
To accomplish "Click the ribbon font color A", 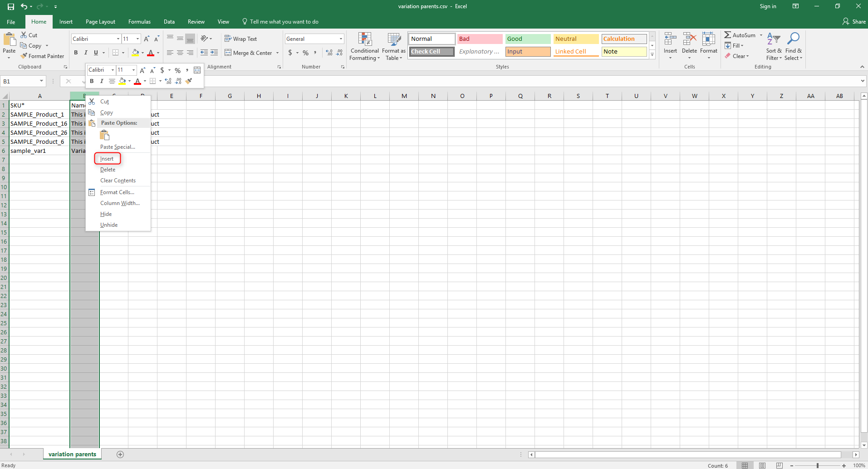I will tap(151, 53).
